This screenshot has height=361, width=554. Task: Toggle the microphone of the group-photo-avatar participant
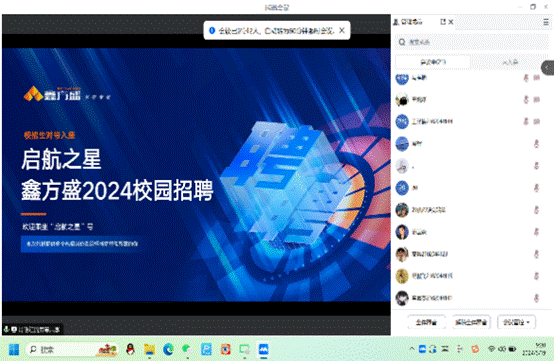[x=536, y=210]
